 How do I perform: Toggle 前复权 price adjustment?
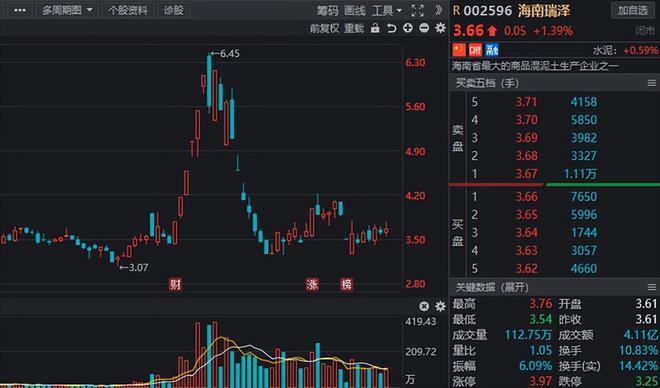(325, 28)
